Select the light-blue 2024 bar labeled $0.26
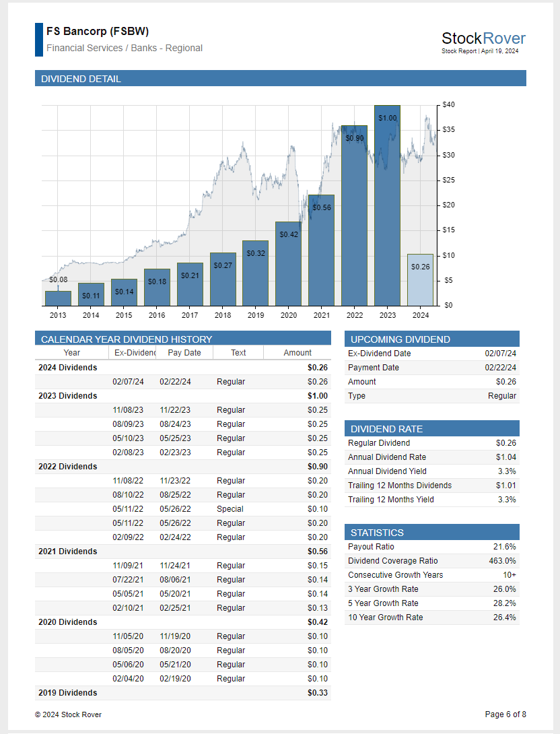This screenshot has height=734, width=560. pos(420,280)
